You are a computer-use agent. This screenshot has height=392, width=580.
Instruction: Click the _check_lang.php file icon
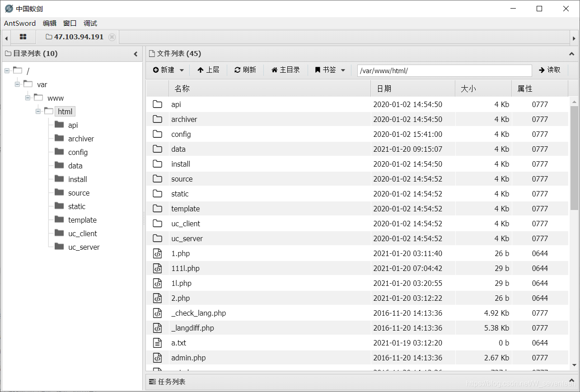157,313
